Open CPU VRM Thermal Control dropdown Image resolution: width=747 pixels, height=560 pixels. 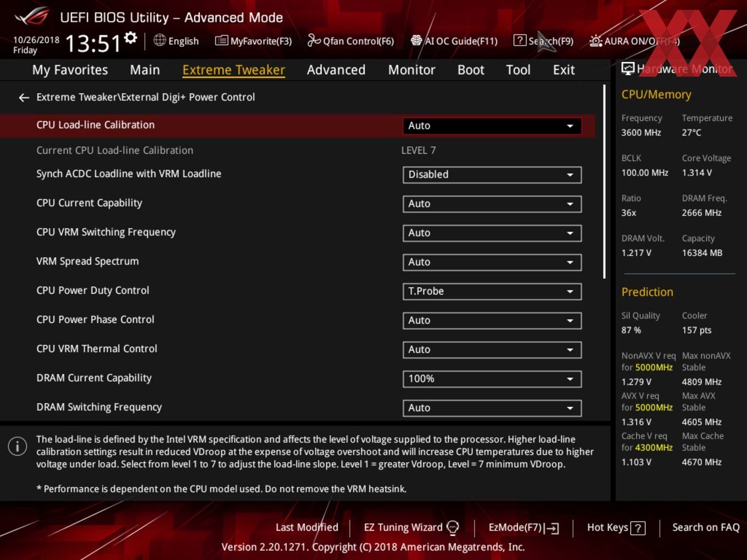[492, 349]
